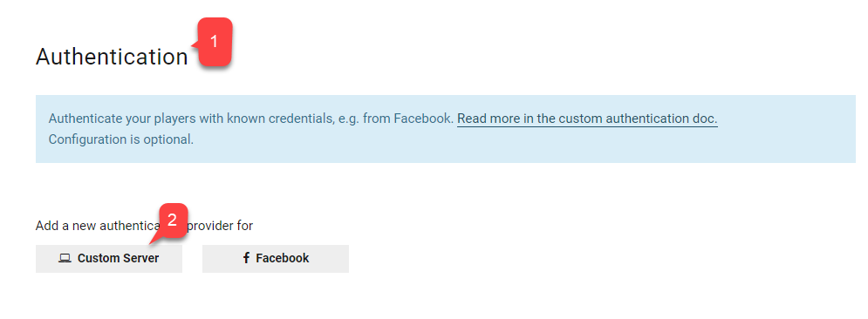
Task: Click the Facebook "f" logo icon
Action: pos(246,258)
